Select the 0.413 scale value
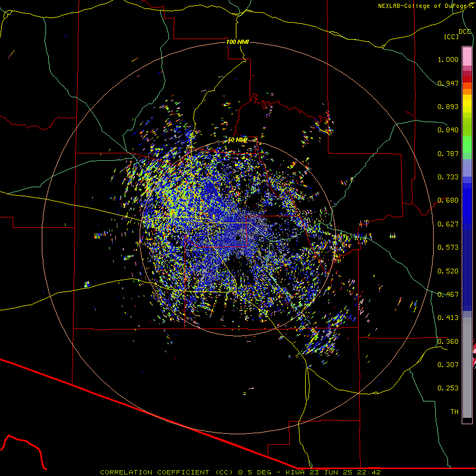This screenshot has height=476, width=476. 448,318
